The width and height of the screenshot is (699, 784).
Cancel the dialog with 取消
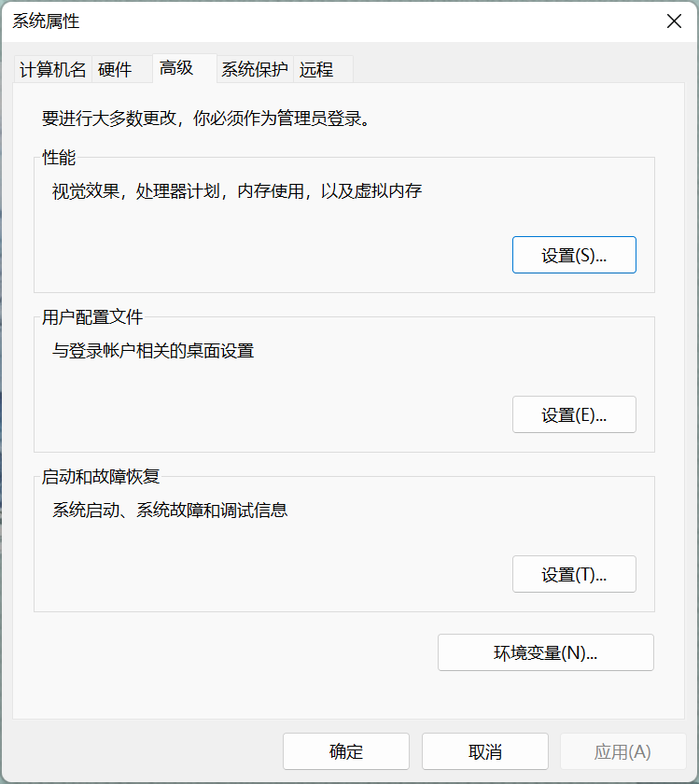pyautogui.click(x=485, y=751)
